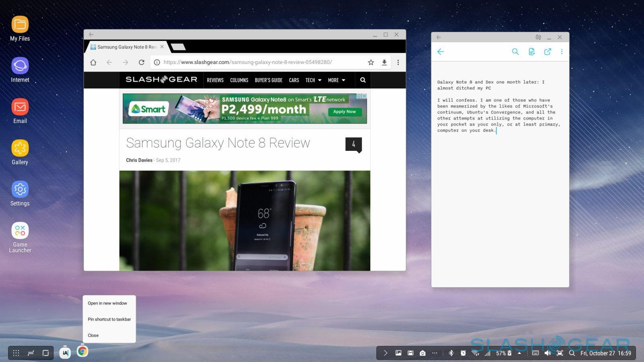Open the SlashGear site search icon

363,80
